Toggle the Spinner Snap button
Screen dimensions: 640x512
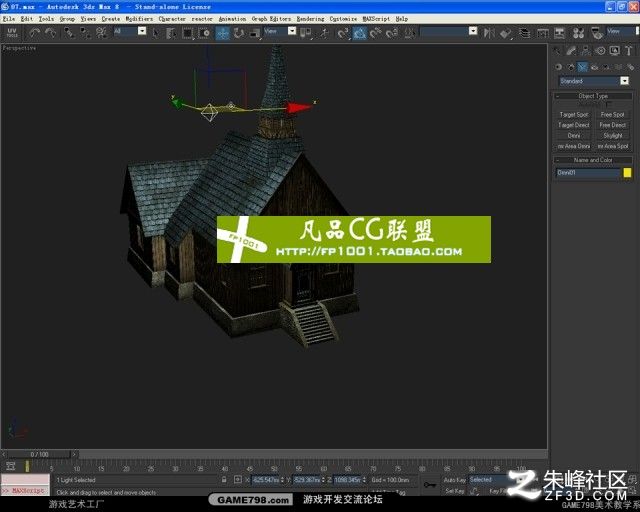click(392, 33)
